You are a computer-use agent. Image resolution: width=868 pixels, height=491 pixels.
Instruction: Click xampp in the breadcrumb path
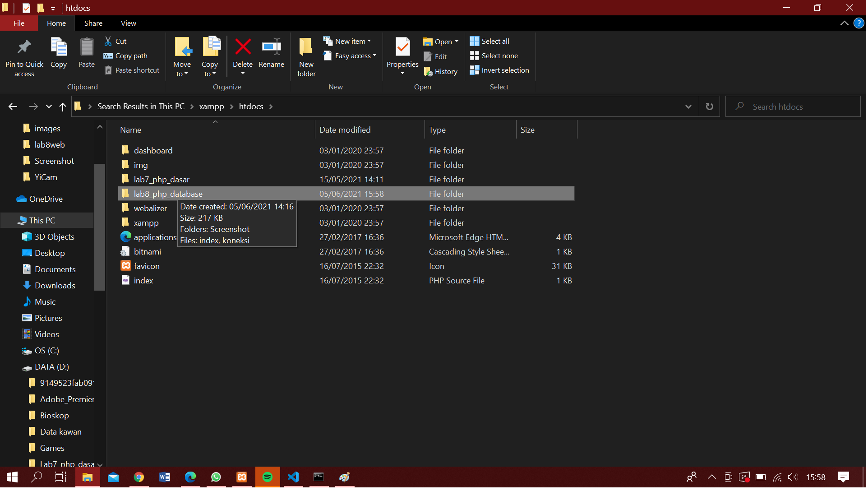pos(211,107)
